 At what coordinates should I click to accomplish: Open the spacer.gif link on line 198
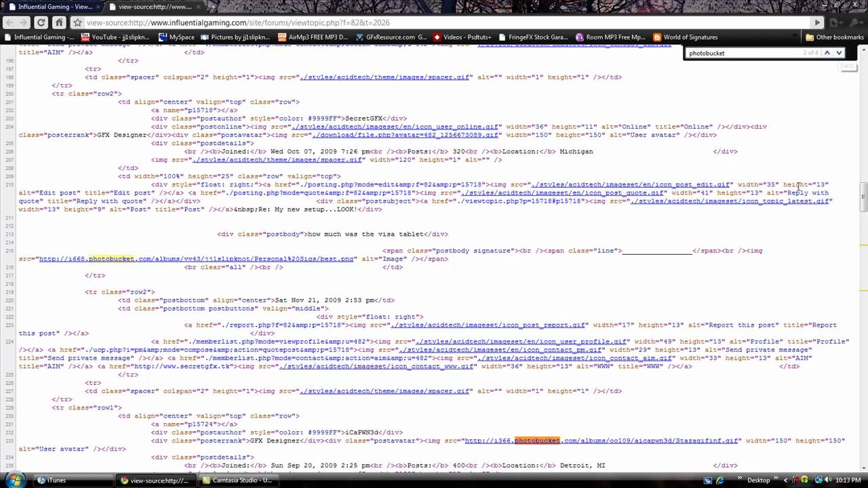click(x=384, y=77)
